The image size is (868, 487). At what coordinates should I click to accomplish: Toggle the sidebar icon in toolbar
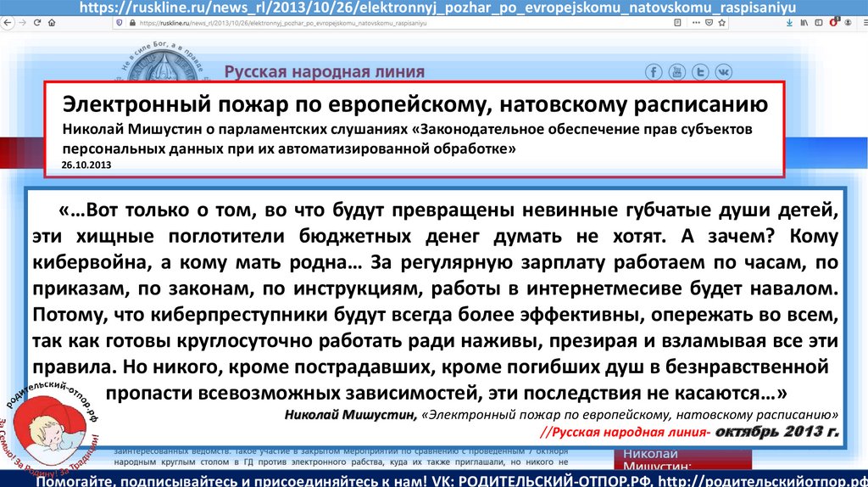pos(819,23)
